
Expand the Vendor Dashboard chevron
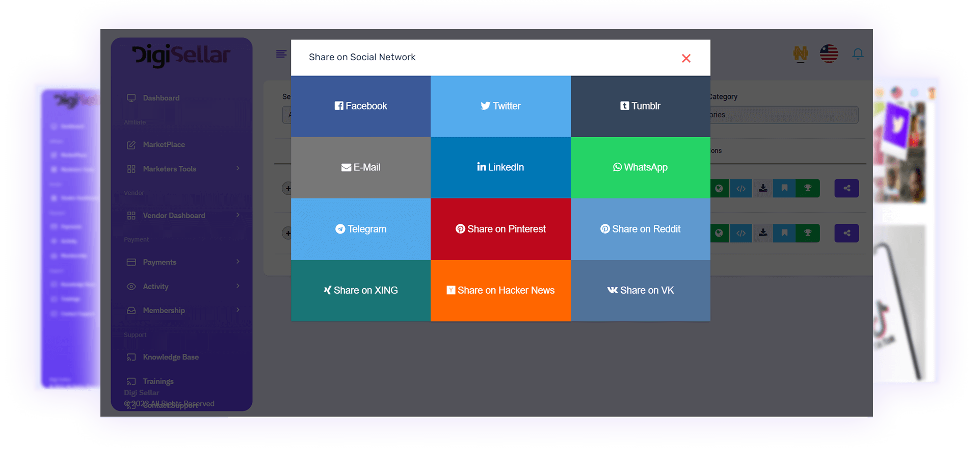coord(238,215)
